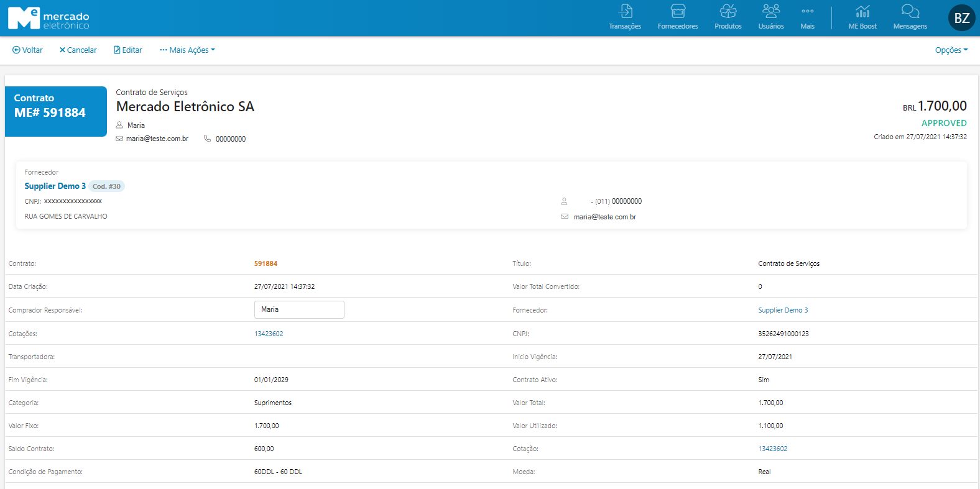Image resolution: width=980 pixels, height=489 pixels.
Task: Click the BRL 1.700,00 total amount
Action: pyautogui.click(x=935, y=106)
